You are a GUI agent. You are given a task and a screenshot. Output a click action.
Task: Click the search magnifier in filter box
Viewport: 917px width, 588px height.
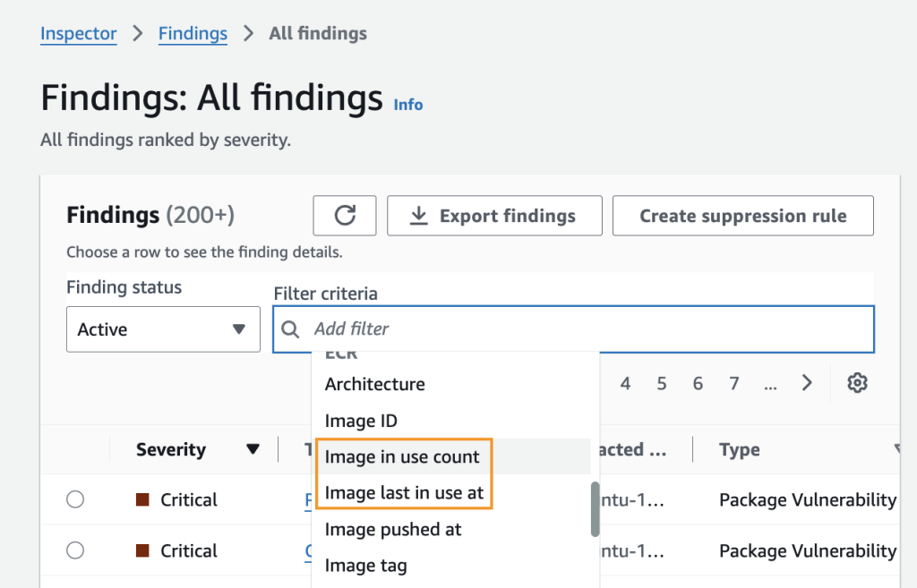click(290, 329)
